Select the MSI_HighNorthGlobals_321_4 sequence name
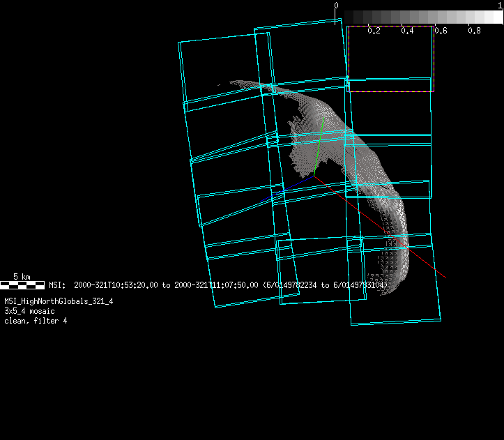The height and width of the screenshot is (440, 504). [59, 301]
